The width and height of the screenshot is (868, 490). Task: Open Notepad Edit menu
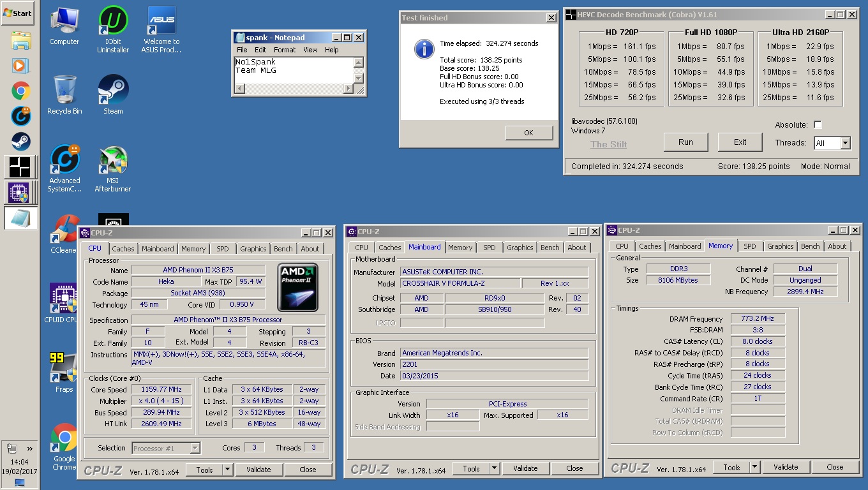(x=260, y=50)
